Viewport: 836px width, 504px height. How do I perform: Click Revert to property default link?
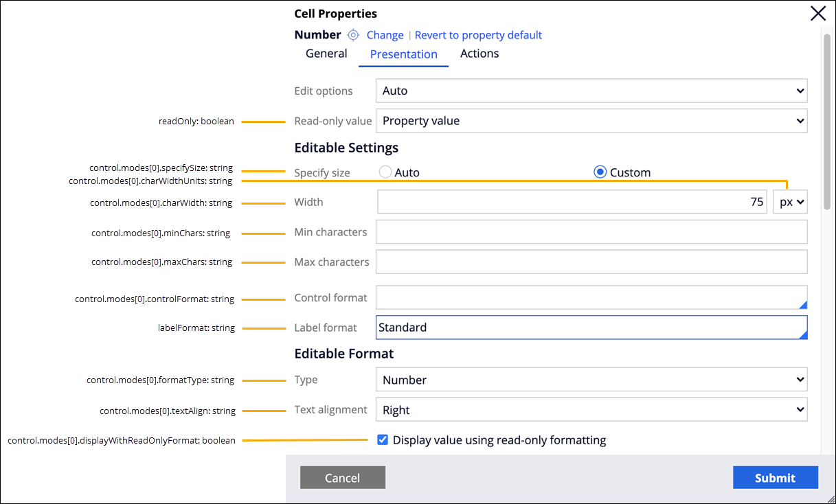(478, 35)
